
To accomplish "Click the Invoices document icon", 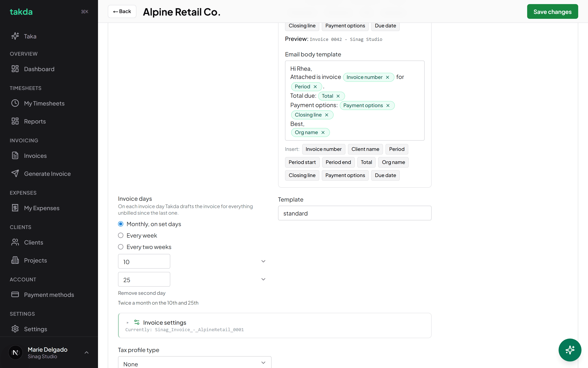I will point(15,156).
